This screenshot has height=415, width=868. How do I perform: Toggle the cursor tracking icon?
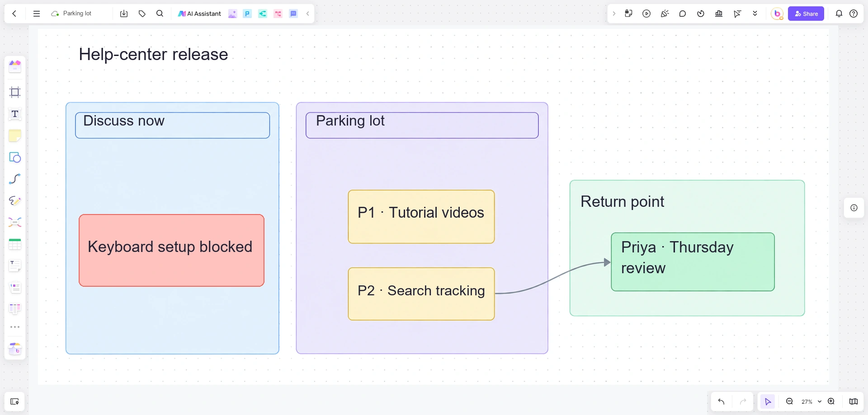click(x=737, y=14)
